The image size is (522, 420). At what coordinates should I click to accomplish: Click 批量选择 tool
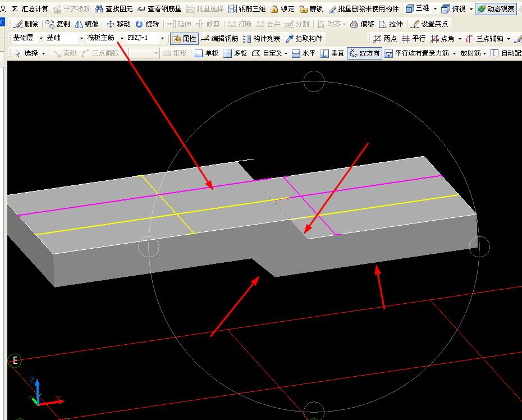point(205,9)
